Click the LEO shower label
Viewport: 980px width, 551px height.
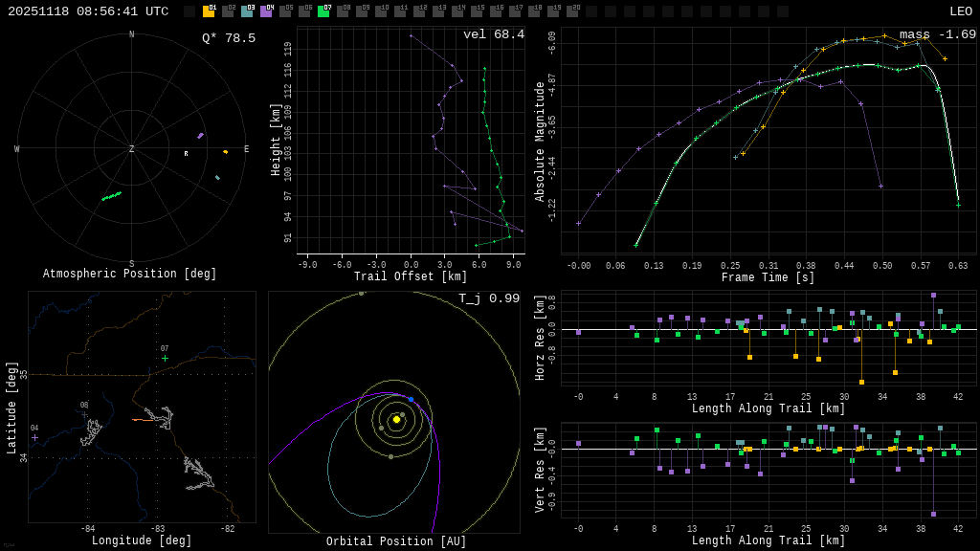click(x=960, y=11)
